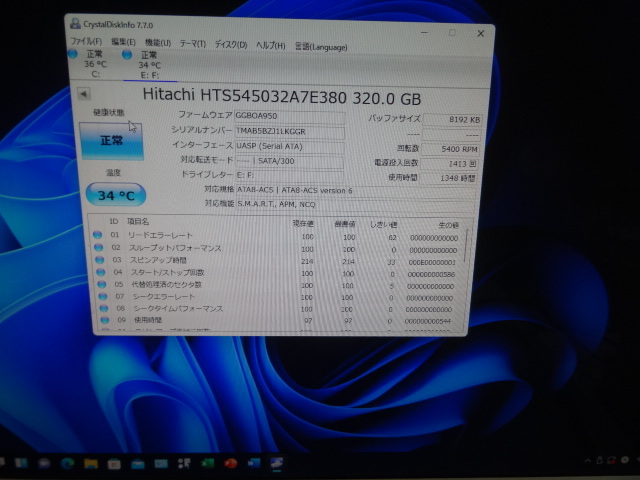The image size is (640, 480).
Task: Open the Mail app from the taskbar
Action: (x=138, y=464)
